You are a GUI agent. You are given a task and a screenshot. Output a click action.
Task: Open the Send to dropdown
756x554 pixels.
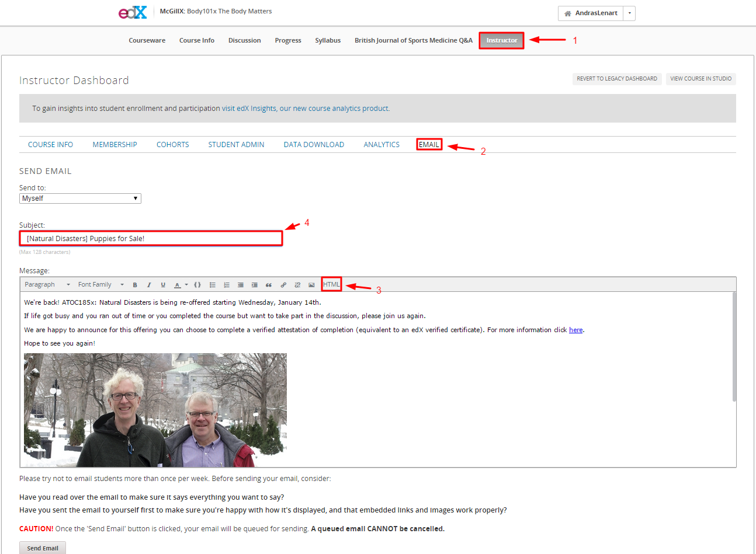click(x=80, y=198)
